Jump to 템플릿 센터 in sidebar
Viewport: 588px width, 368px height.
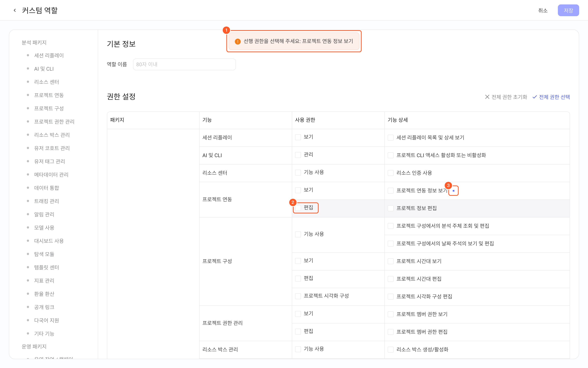coord(46,267)
